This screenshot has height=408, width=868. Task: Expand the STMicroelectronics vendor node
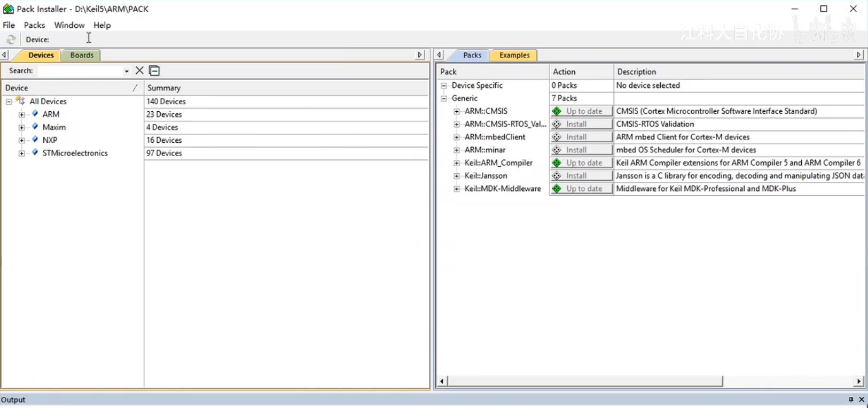click(x=21, y=153)
